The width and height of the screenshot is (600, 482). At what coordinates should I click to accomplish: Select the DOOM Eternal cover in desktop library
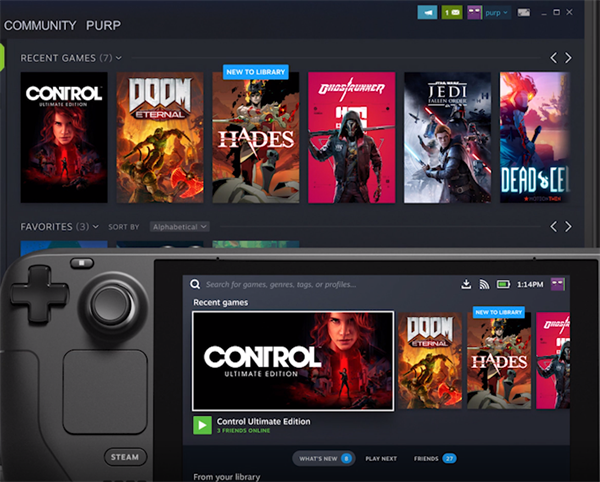point(160,137)
